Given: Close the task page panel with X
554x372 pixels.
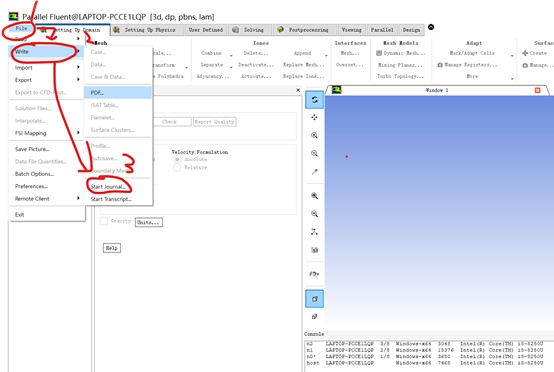Looking at the screenshot, I should [298, 90].
